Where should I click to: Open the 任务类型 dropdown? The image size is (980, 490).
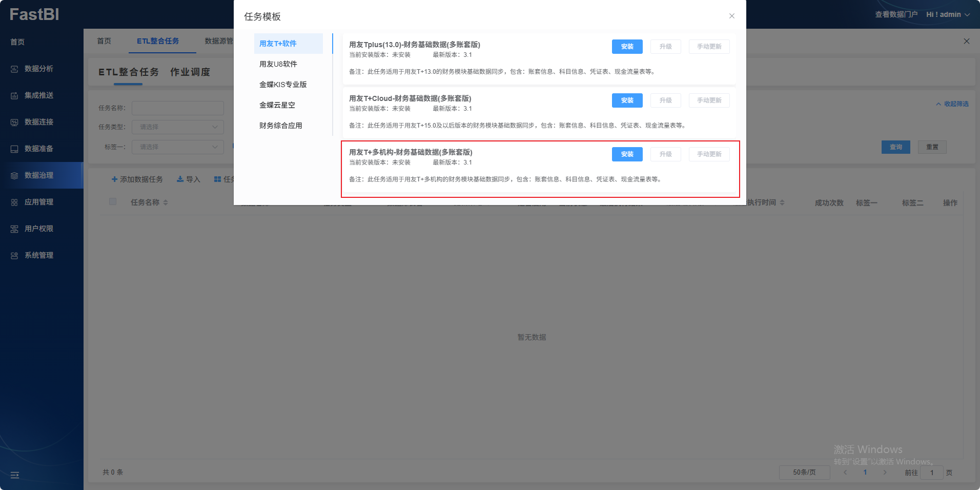(177, 127)
